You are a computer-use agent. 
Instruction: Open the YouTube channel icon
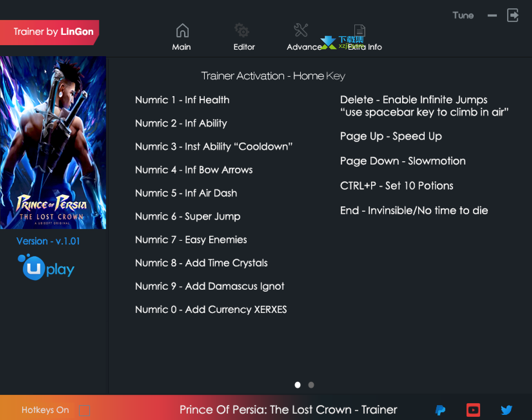(473, 410)
